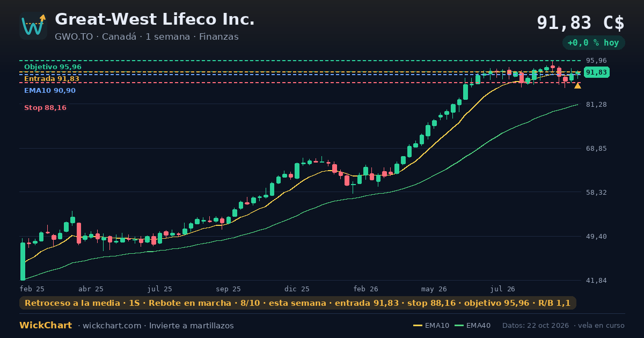This screenshot has height=338, width=644.
Task: Click the 95,96 axis value
Action: pyautogui.click(x=596, y=61)
